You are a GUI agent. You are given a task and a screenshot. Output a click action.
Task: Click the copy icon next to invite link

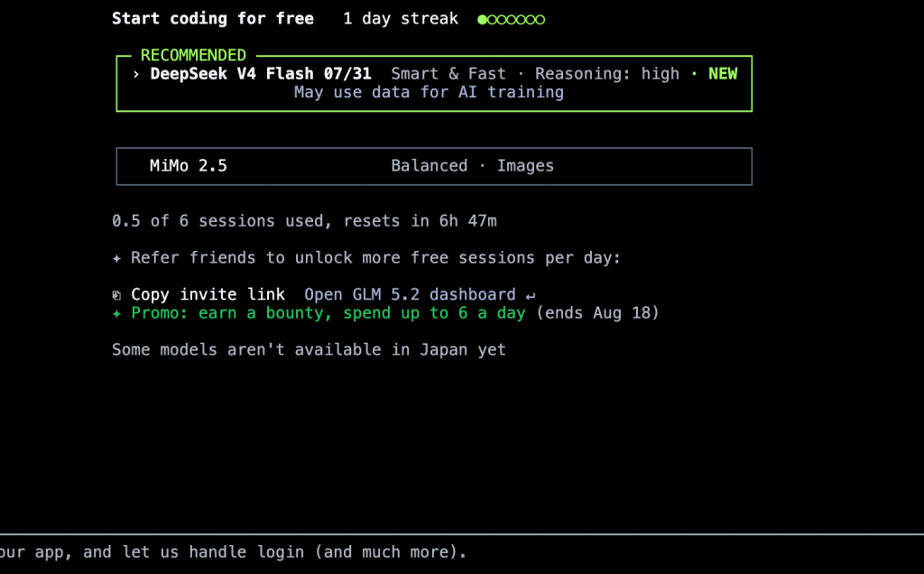(x=116, y=295)
